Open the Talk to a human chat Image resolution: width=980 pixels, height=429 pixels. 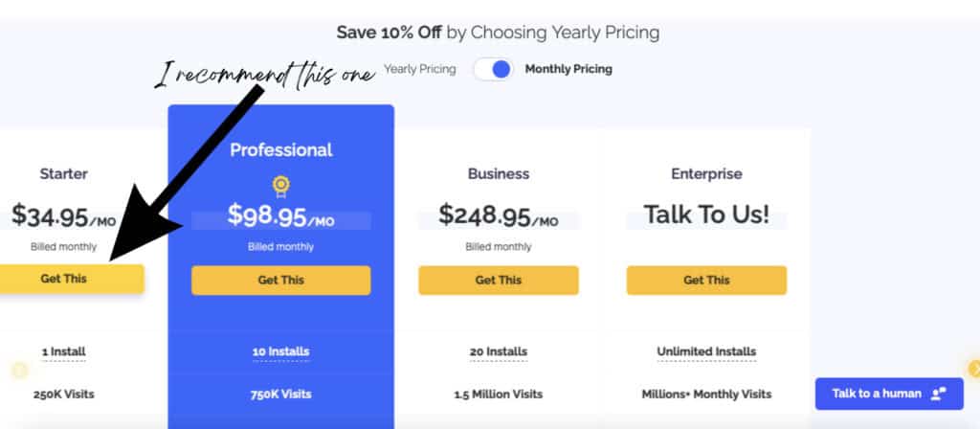(x=889, y=394)
